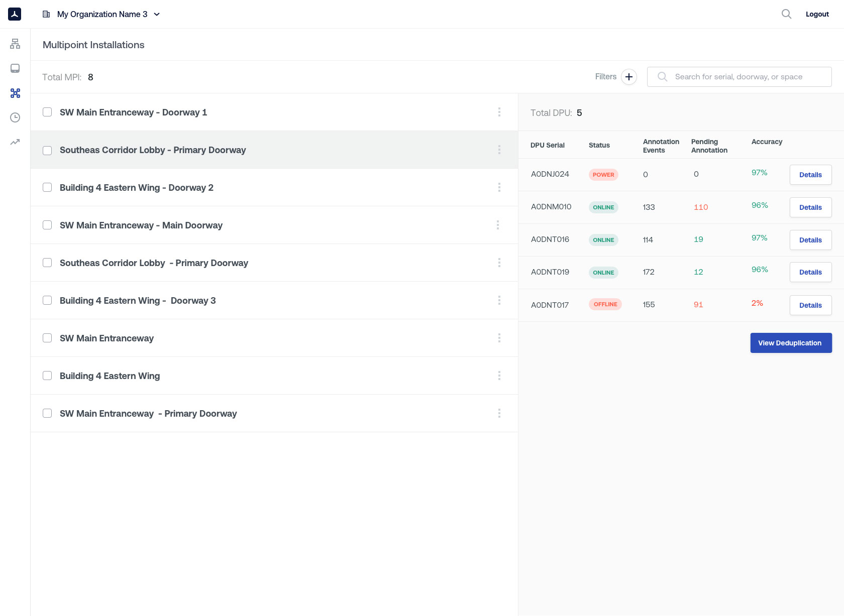Add a filter with the plus icon

pos(628,77)
